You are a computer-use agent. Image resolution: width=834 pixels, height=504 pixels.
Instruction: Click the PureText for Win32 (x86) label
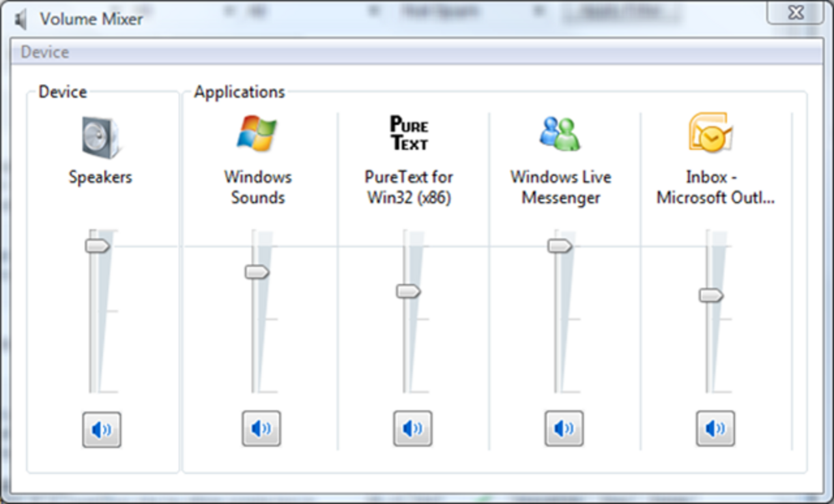(x=409, y=187)
